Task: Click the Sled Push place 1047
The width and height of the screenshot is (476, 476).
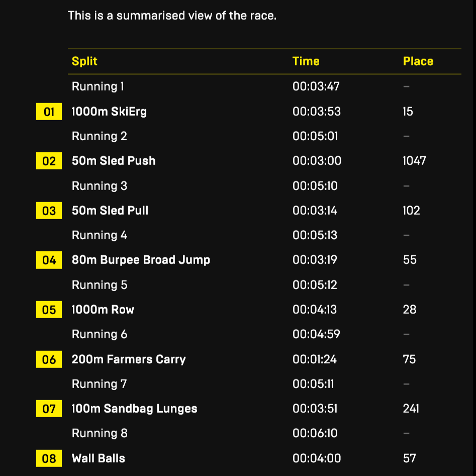Action: 414,161
